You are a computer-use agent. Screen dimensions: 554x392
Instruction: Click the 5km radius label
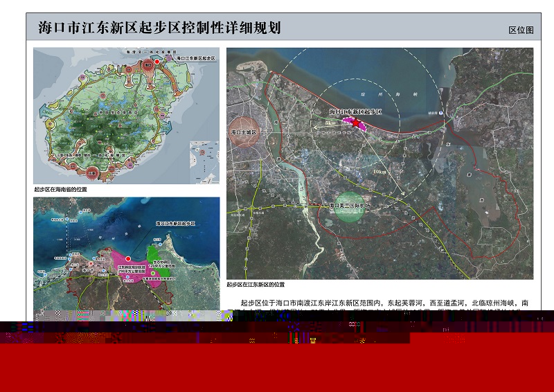click(330, 123)
